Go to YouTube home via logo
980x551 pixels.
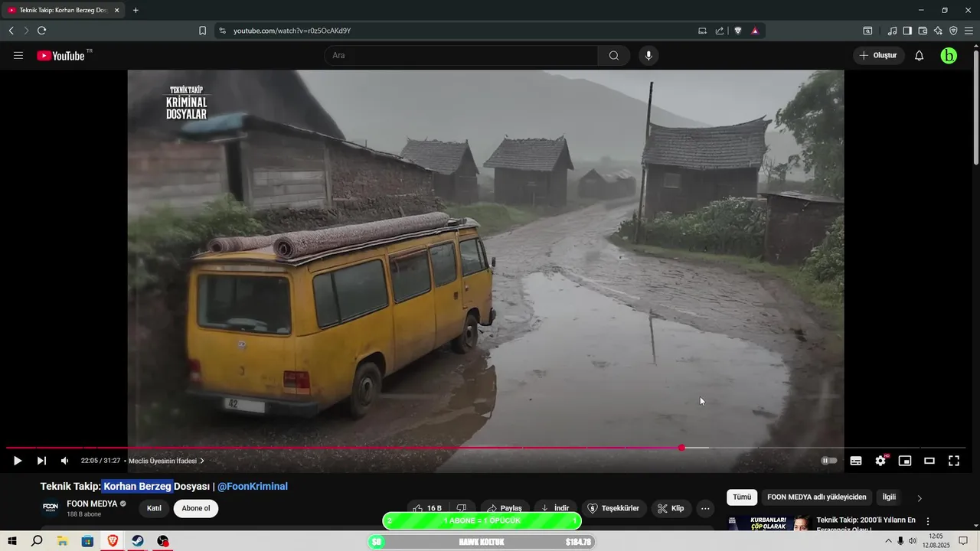click(60, 56)
